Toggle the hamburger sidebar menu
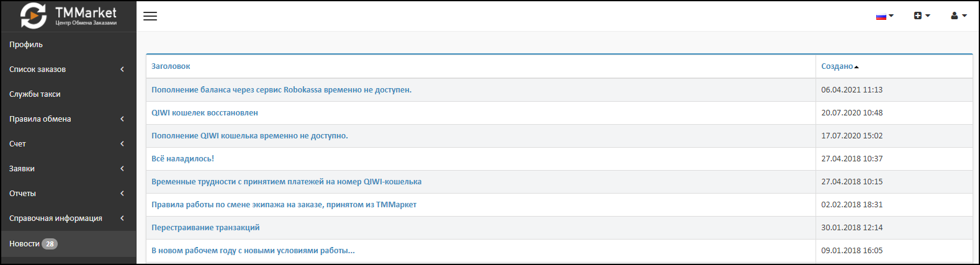 pyautogui.click(x=150, y=16)
